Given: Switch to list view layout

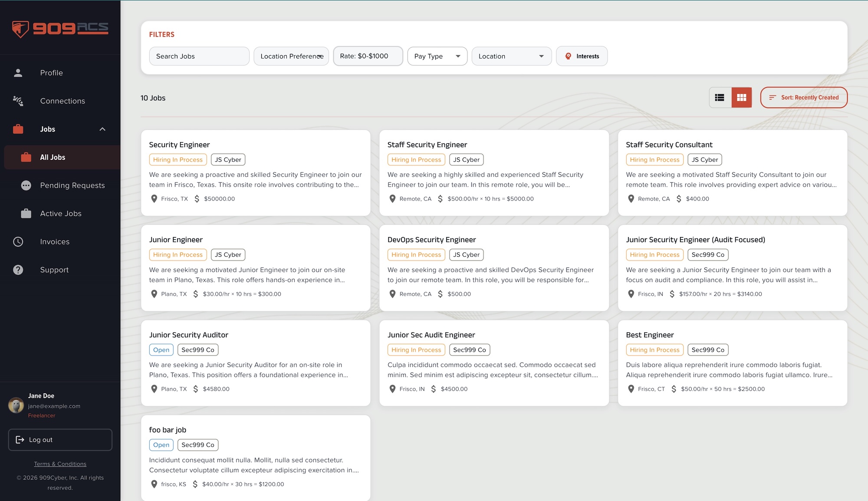Looking at the screenshot, I should click(720, 98).
